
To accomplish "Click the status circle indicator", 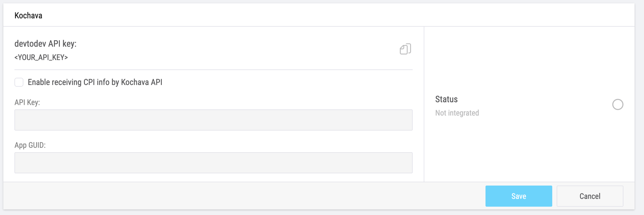I will pos(617,105).
